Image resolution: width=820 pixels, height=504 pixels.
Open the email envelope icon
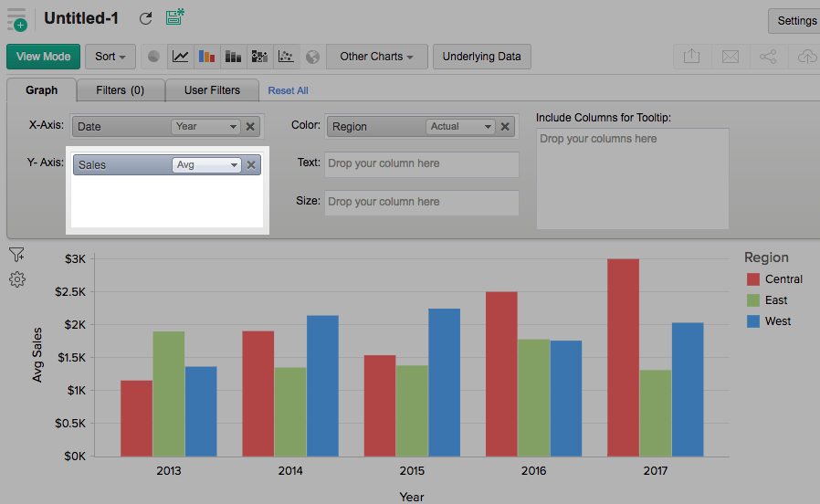tap(730, 57)
